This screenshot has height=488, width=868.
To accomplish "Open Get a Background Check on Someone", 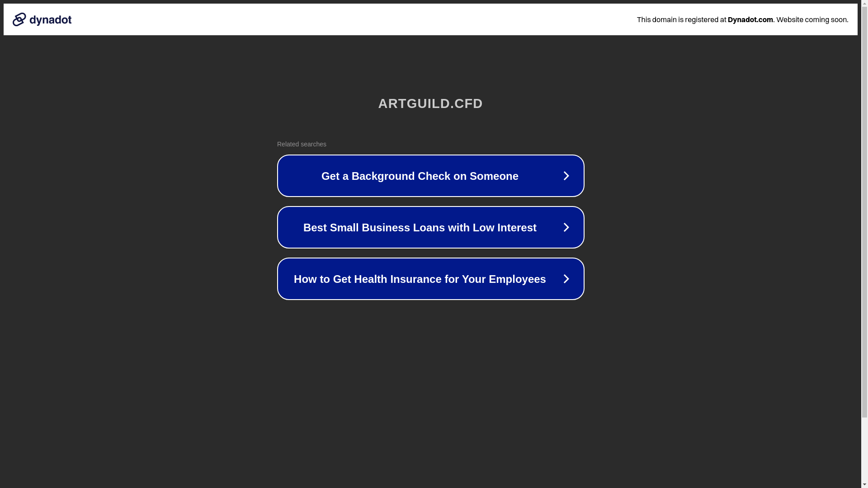I will 430,176.
